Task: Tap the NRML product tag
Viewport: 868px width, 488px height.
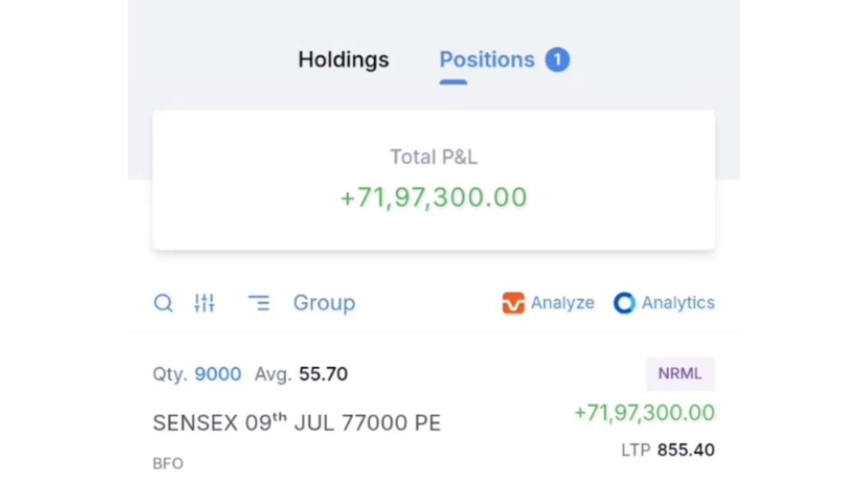Action: 680,374
